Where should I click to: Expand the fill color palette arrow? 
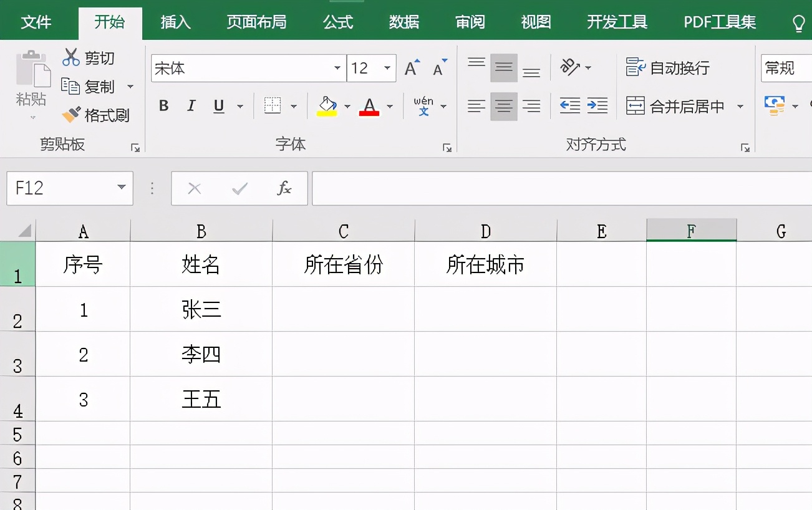coord(347,107)
